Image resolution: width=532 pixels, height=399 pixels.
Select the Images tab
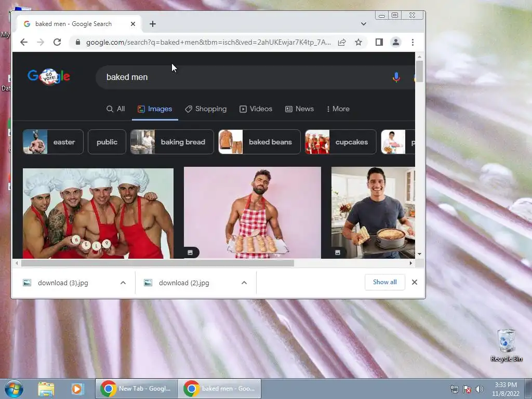[155, 109]
